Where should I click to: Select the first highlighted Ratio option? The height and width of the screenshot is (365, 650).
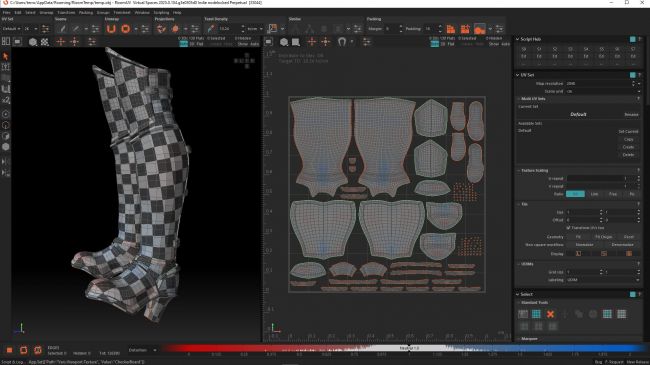(x=575, y=194)
